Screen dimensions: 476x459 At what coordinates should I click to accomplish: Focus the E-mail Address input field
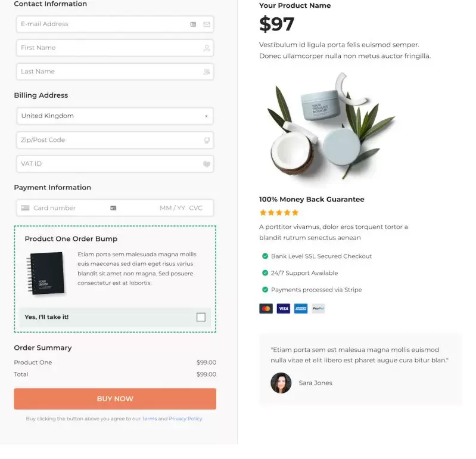115,24
